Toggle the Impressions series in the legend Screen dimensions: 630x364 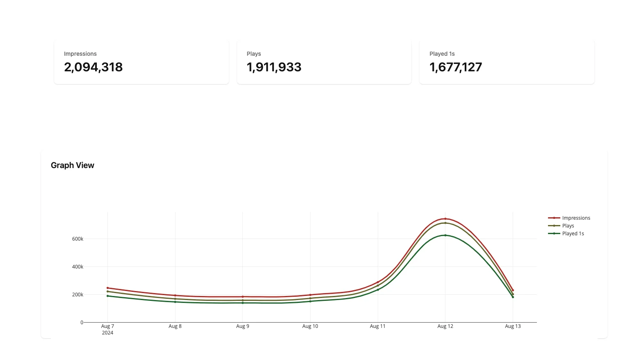(569, 218)
